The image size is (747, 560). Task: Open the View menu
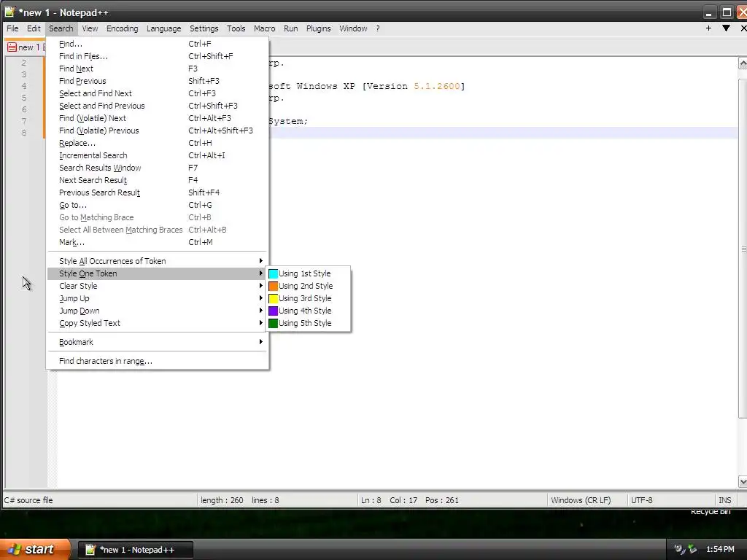[90, 28]
